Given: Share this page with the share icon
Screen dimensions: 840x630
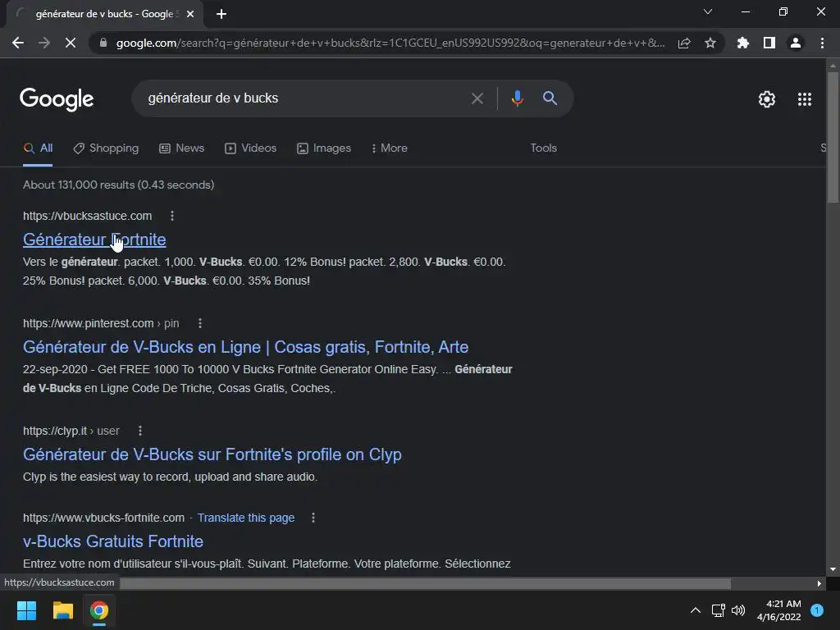Looking at the screenshot, I should pos(684,43).
